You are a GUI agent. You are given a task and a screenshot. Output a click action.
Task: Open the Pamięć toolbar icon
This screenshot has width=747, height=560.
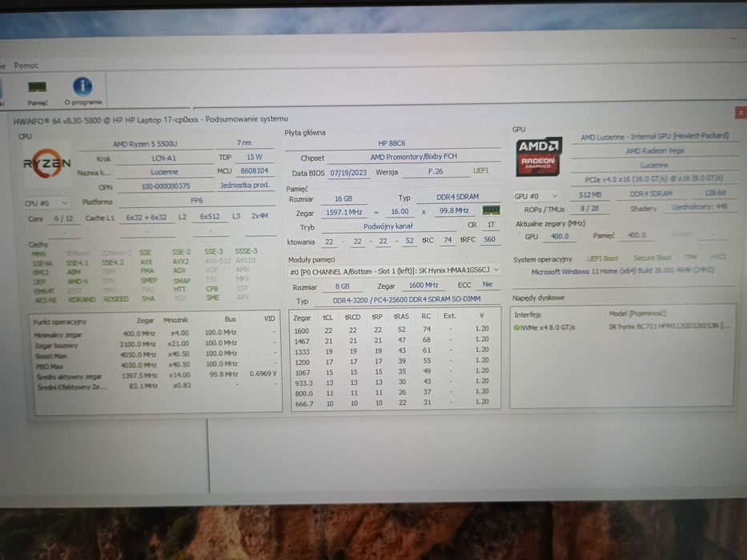pyautogui.click(x=37, y=92)
